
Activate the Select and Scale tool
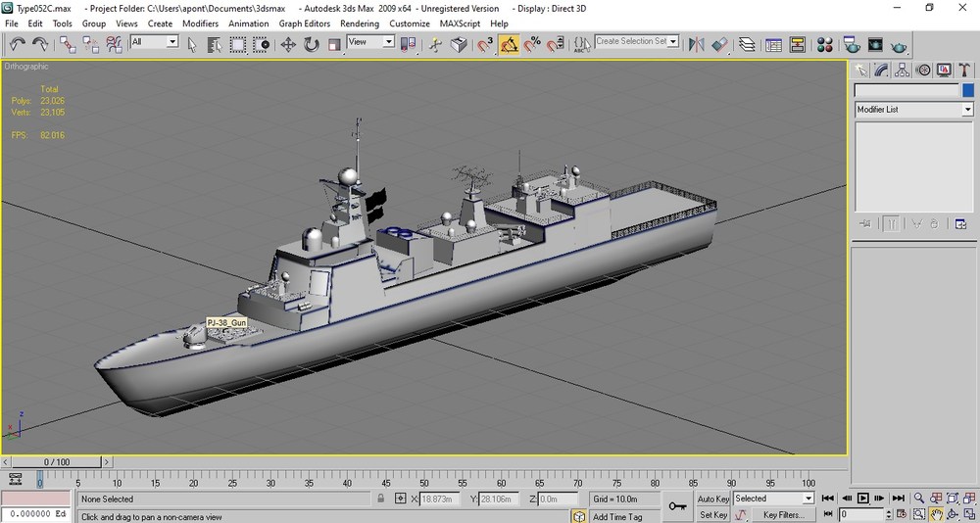334,44
